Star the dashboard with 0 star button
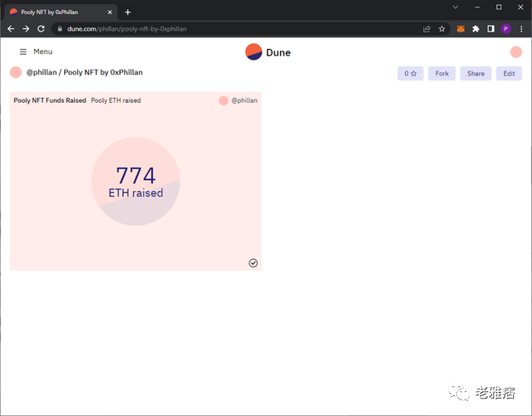Screen dimensions: 532x416 411,73
